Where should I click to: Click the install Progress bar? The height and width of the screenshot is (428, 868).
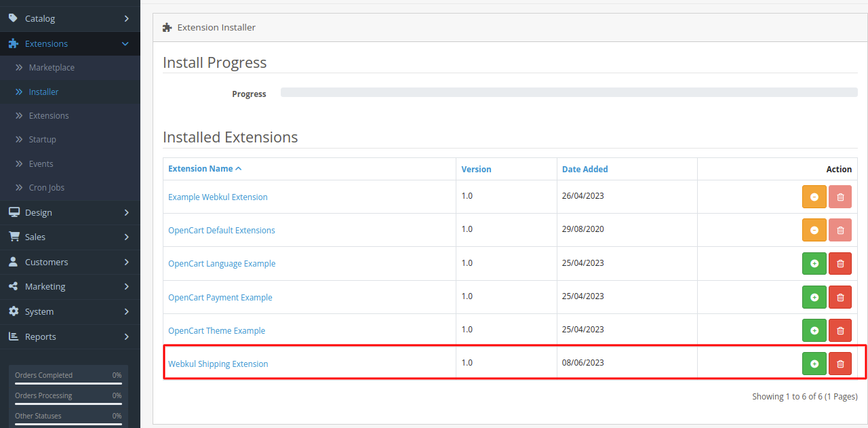coord(569,92)
